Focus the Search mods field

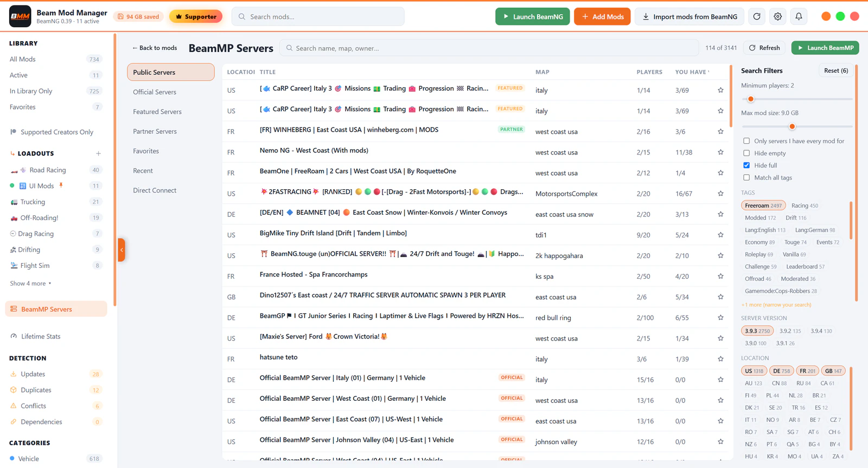[318, 17]
